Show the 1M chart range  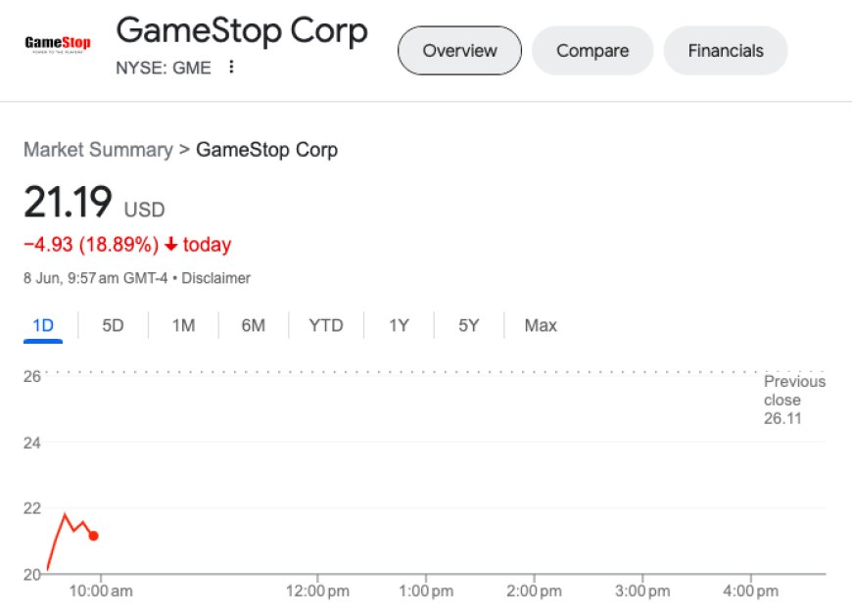[x=183, y=325]
